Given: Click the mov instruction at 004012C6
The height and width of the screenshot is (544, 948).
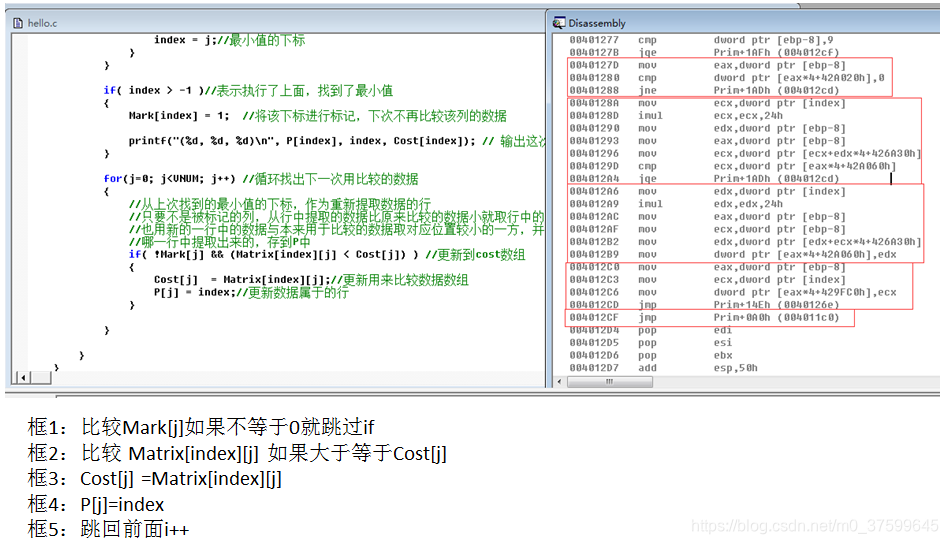Looking at the screenshot, I should [732, 293].
